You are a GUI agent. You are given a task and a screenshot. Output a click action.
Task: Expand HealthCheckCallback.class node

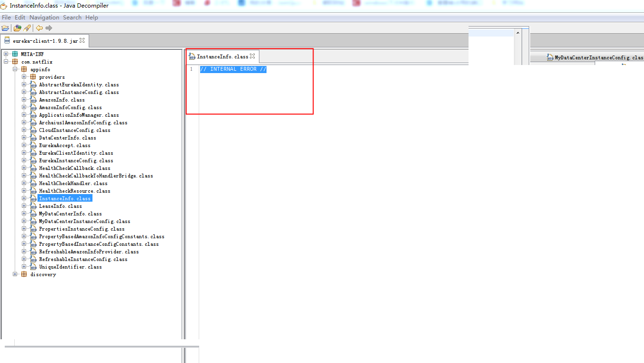24,168
